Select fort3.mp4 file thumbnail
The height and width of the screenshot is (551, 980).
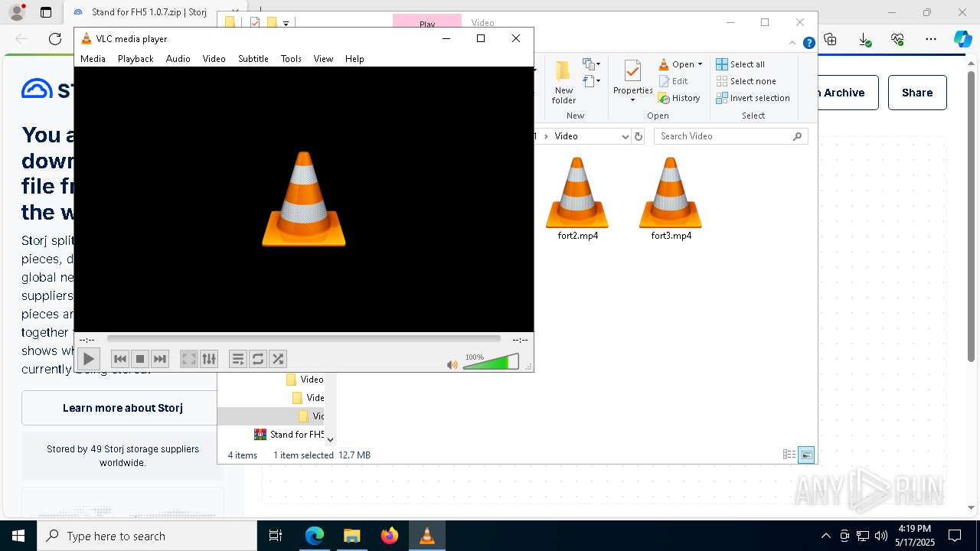click(671, 198)
